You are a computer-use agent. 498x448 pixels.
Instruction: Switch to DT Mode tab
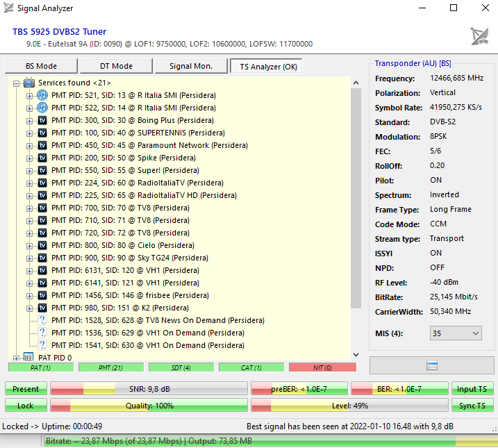point(116,66)
